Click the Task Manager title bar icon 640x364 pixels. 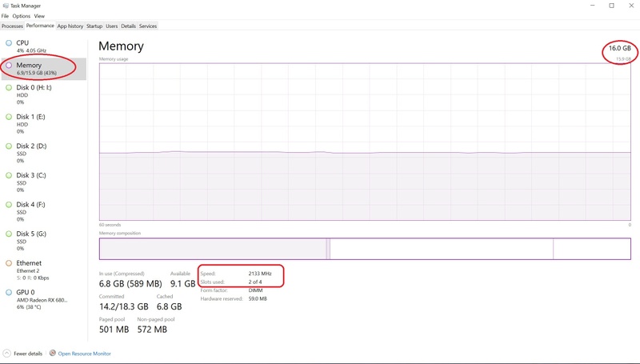[6, 6]
